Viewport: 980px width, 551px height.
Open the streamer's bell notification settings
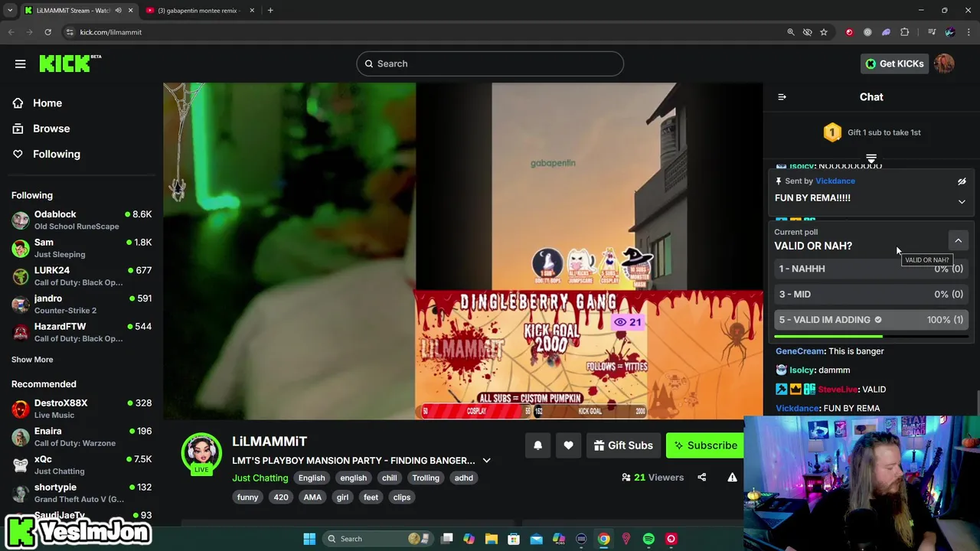pos(537,445)
